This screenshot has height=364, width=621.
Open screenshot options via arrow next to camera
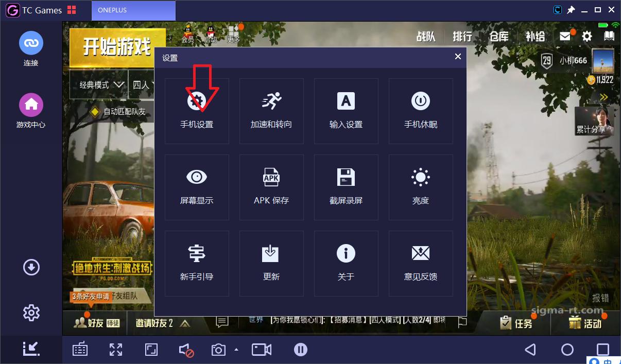tap(236, 349)
